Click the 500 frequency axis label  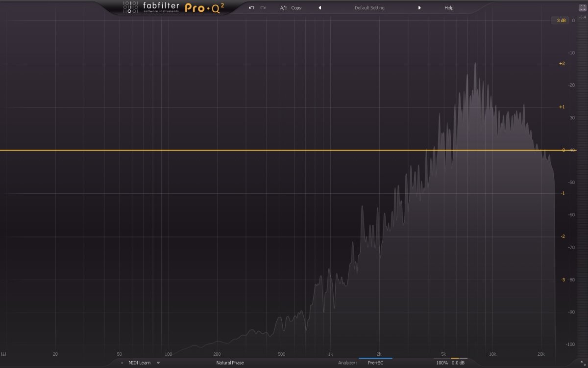point(281,354)
